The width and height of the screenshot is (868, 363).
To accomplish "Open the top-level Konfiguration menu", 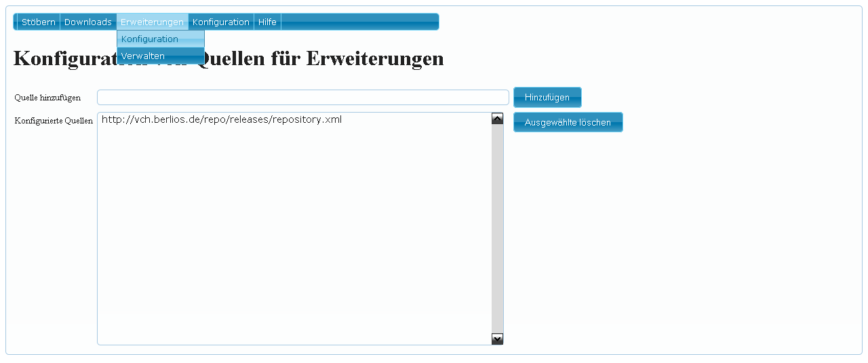I will 221,22.
